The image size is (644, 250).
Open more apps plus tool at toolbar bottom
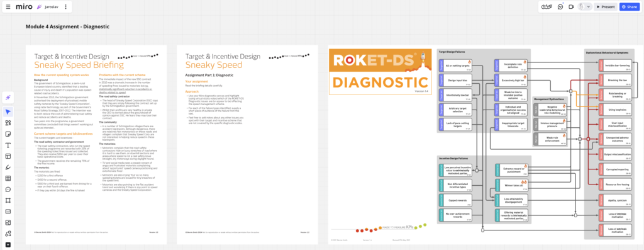coord(8,245)
